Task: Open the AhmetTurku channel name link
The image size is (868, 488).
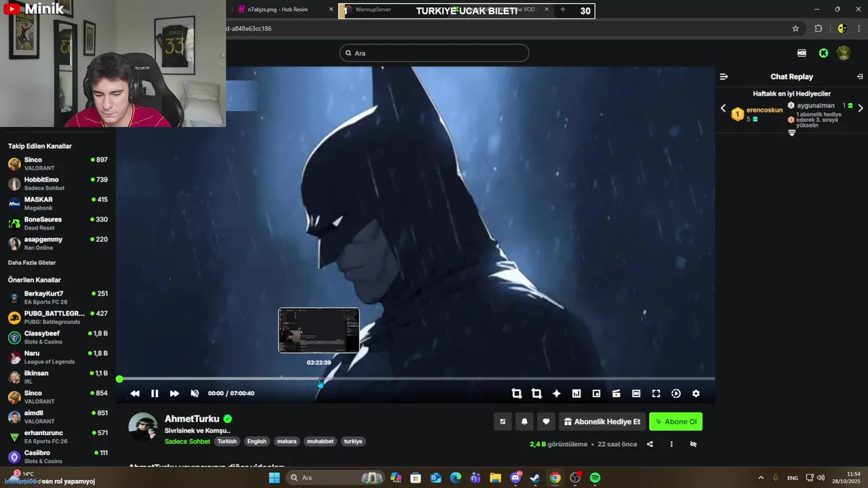Action: (192, 419)
